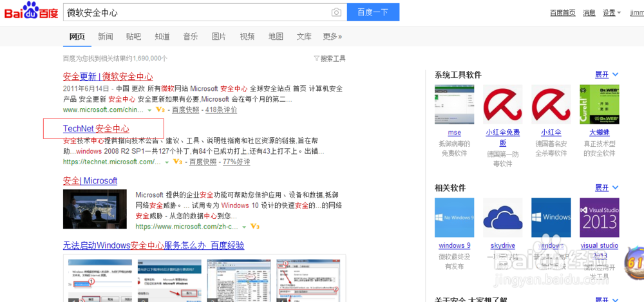Open 消息 link in header

(x=589, y=13)
